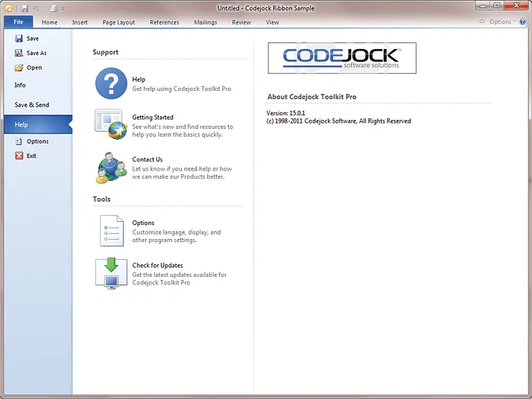Click the Support section heading

(106, 52)
